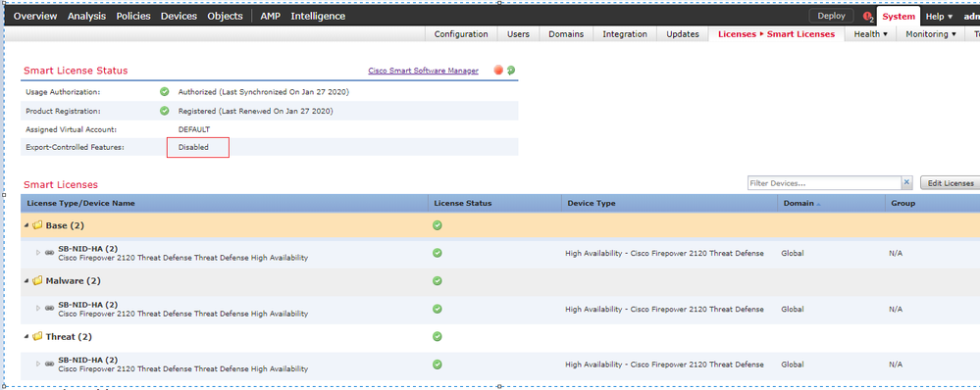Click the Deploy button
Screen dimensions: 980x390
(831, 17)
